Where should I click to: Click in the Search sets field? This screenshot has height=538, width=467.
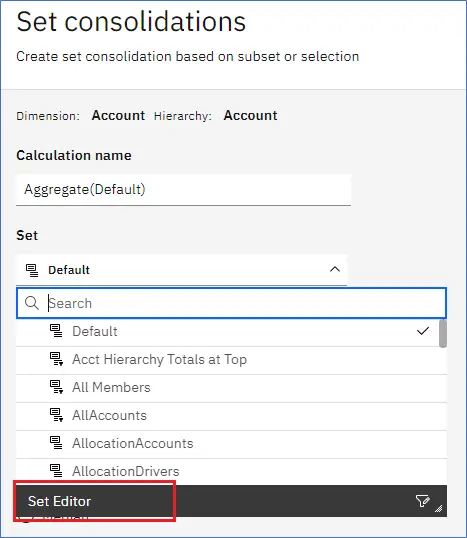pyautogui.click(x=231, y=303)
